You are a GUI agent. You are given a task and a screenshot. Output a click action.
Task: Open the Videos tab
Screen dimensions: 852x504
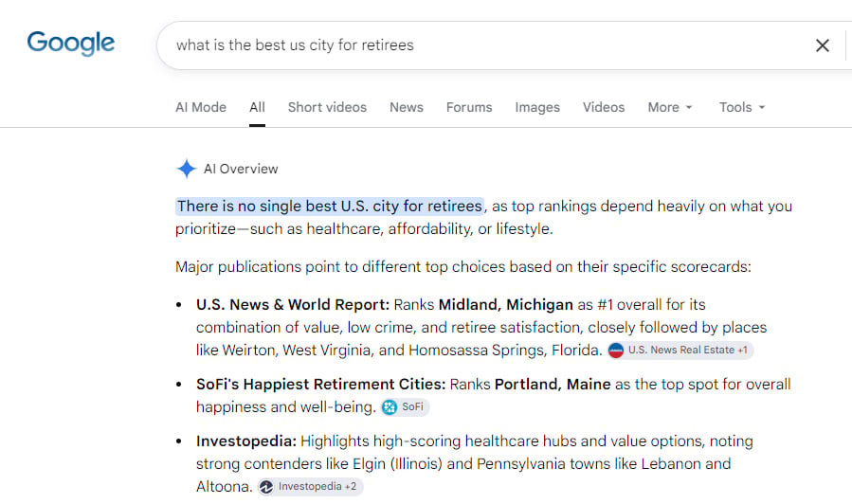point(604,108)
